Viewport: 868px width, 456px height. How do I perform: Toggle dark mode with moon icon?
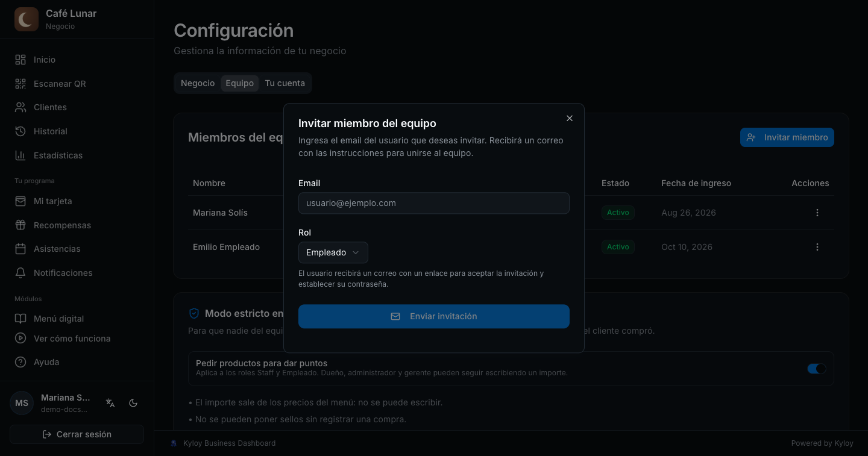point(134,403)
